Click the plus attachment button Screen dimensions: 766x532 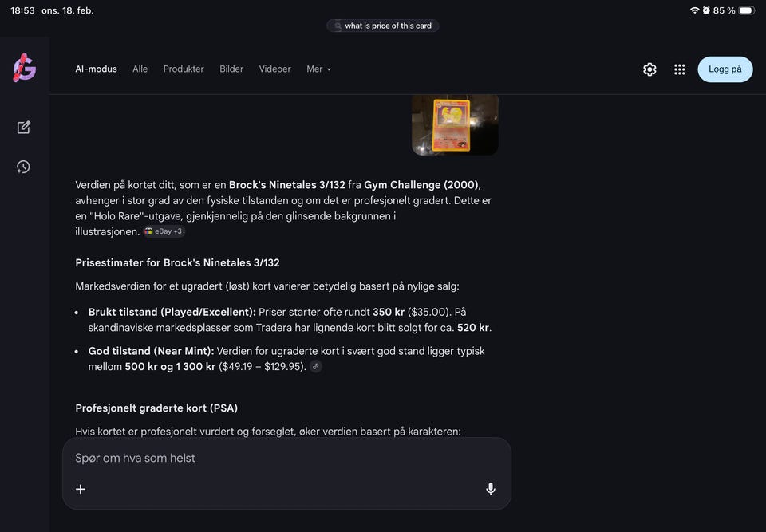click(x=81, y=489)
